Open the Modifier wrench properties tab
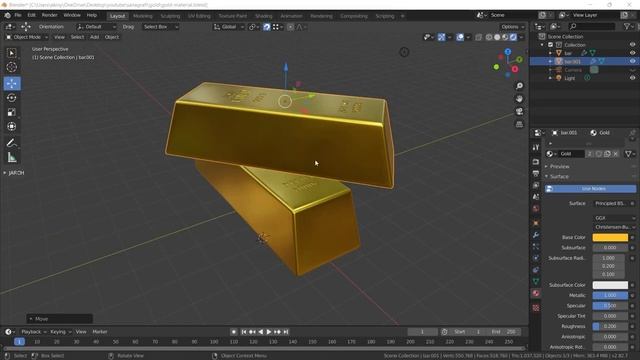This screenshot has width=640, height=360. [x=536, y=235]
